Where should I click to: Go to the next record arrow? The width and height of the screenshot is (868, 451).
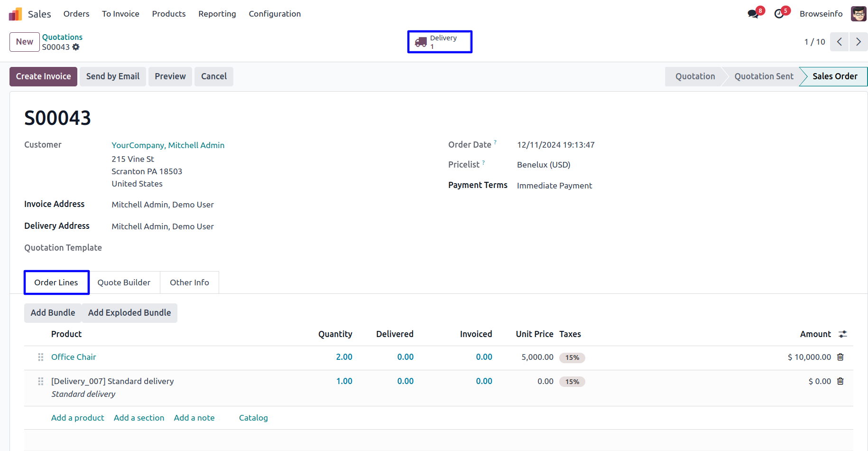(858, 42)
